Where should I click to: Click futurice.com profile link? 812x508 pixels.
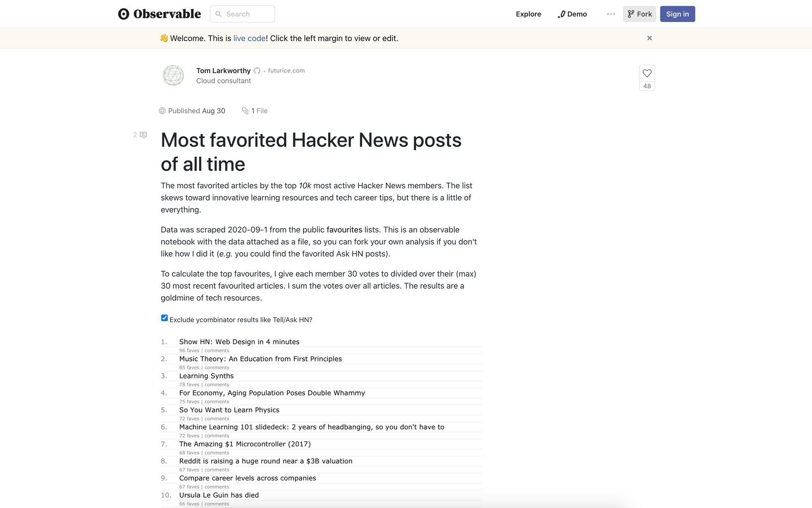click(x=287, y=70)
